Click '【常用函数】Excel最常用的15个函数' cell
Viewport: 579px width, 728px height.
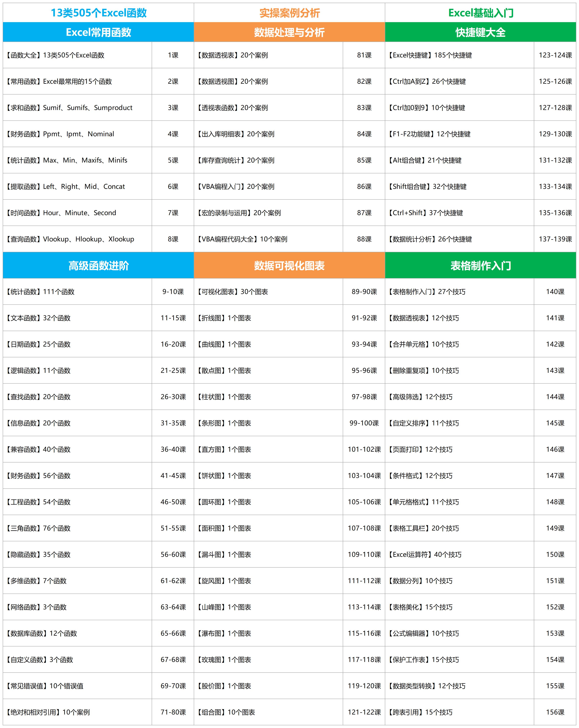[78, 81]
